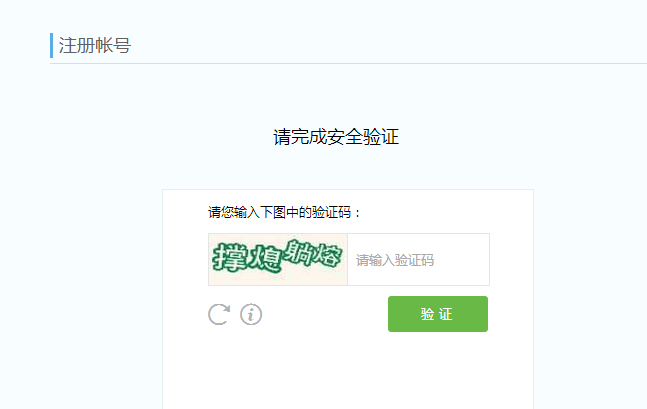The height and width of the screenshot is (409, 647).
Task: Click the 熔 character in the captcha
Action: [x=328, y=255]
